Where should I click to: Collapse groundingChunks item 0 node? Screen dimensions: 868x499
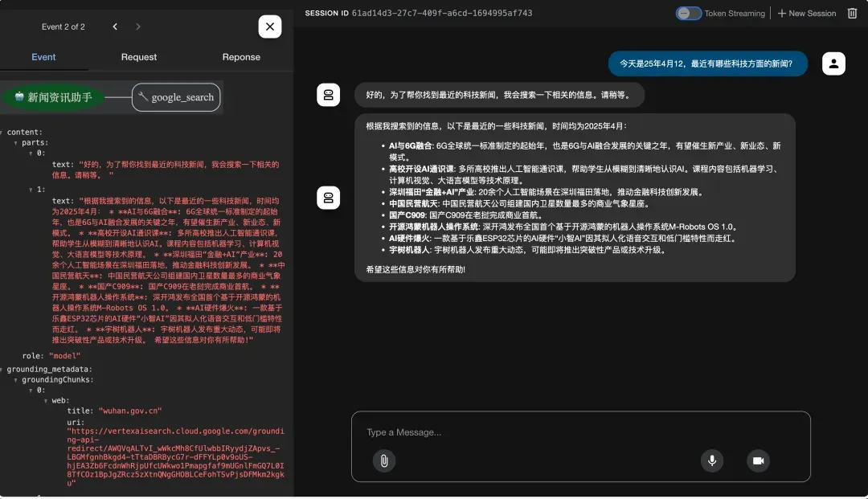pos(31,391)
